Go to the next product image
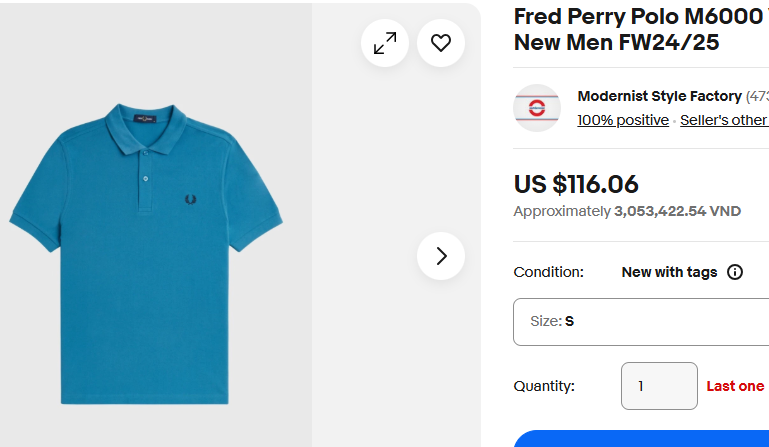 click(441, 256)
